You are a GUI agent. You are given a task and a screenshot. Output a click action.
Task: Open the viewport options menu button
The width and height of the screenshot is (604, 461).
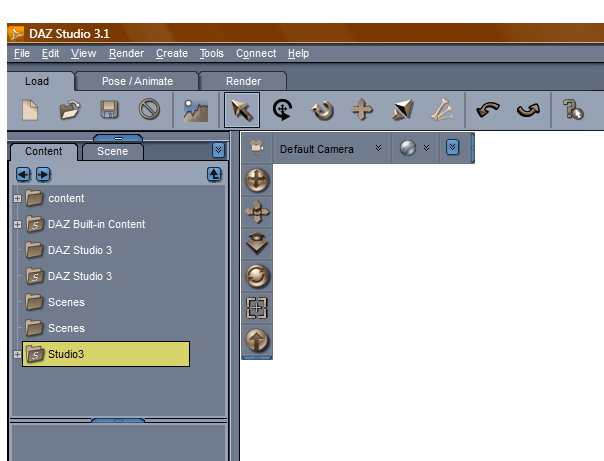click(x=453, y=147)
